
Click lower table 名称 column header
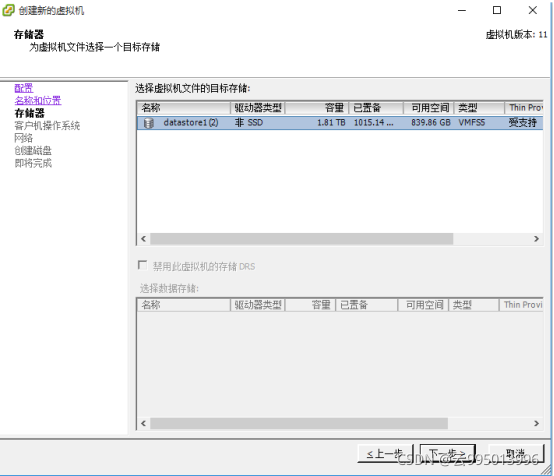[x=184, y=305]
